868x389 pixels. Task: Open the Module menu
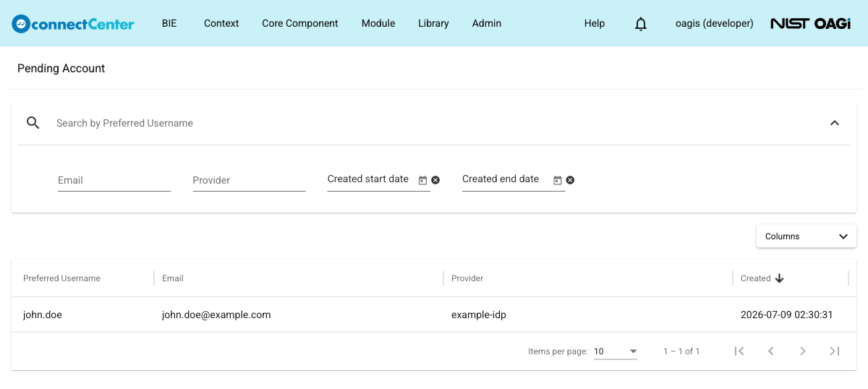(x=378, y=23)
